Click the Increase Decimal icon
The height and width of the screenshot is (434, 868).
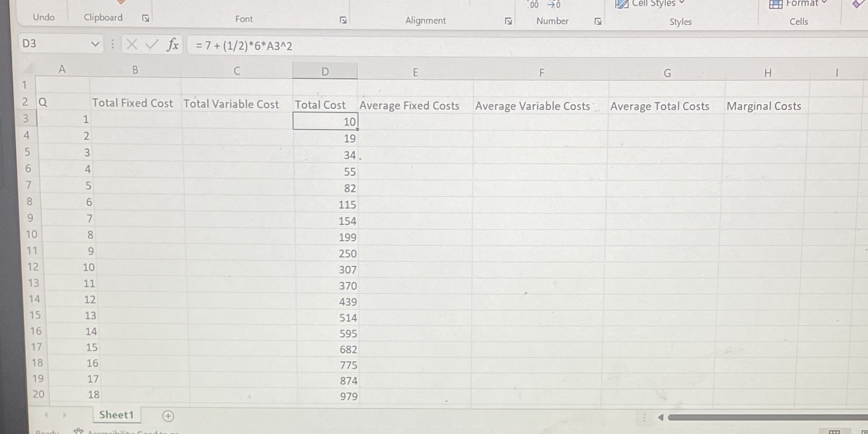[x=534, y=5]
